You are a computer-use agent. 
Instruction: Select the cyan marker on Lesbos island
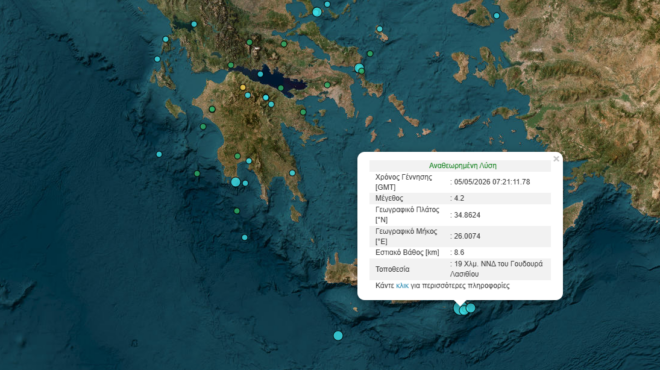point(497,16)
